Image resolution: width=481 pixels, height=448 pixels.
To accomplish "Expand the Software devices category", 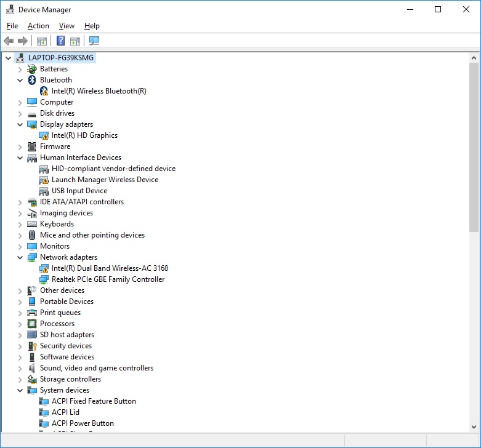I will point(20,358).
